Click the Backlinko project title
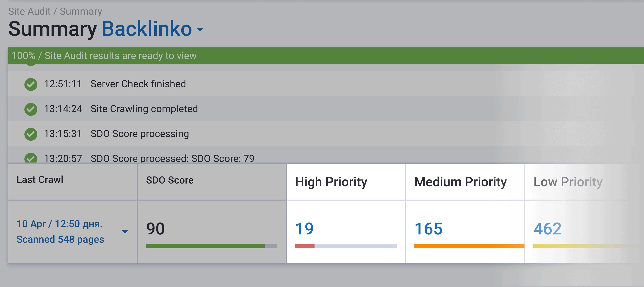644x287 pixels. point(147,29)
